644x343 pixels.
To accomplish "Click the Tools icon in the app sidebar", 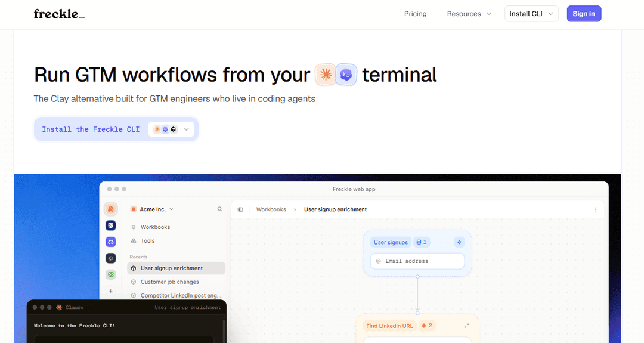I will click(x=134, y=241).
